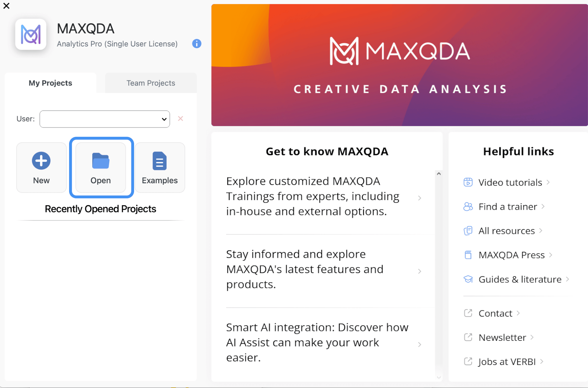This screenshot has width=588, height=388.
Task: Click the blue license info icon
Action: (196, 44)
